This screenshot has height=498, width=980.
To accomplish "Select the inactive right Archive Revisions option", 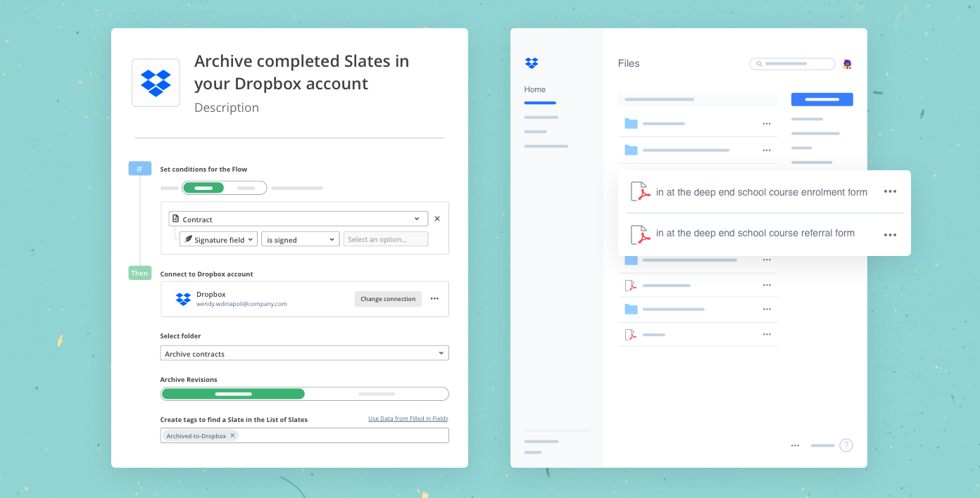I will click(x=377, y=394).
